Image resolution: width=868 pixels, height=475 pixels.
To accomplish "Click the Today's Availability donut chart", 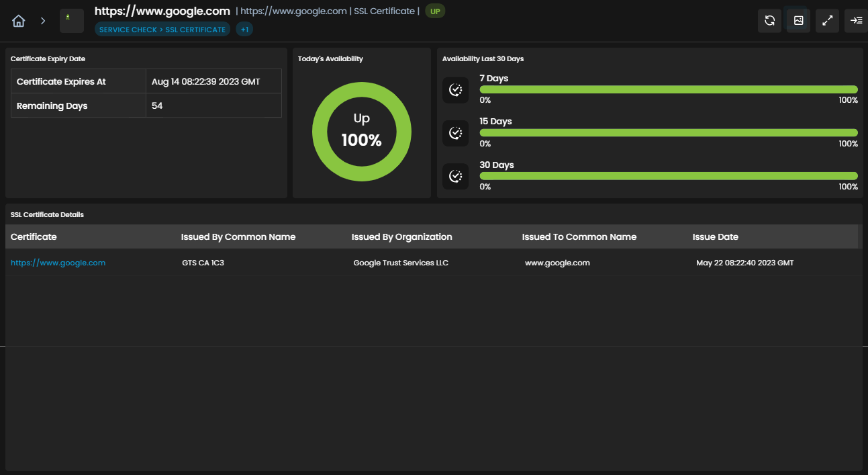I will pyautogui.click(x=362, y=132).
